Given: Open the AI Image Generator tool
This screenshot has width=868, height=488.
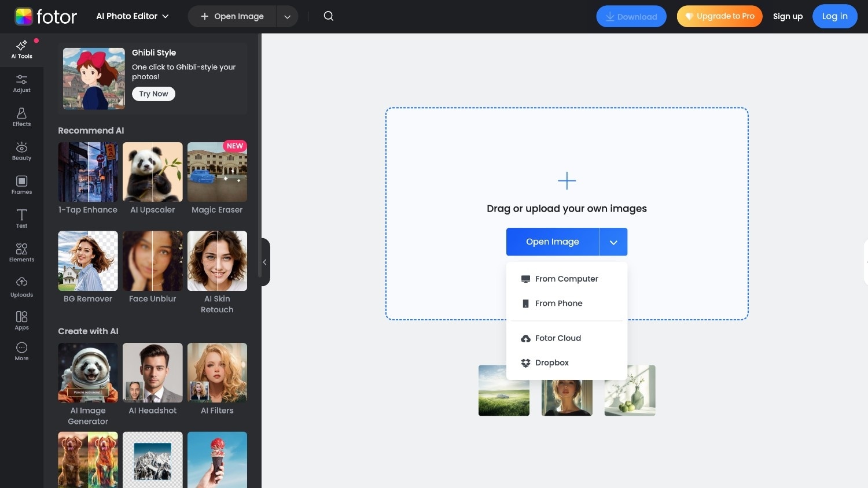Looking at the screenshot, I should pos(88,385).
